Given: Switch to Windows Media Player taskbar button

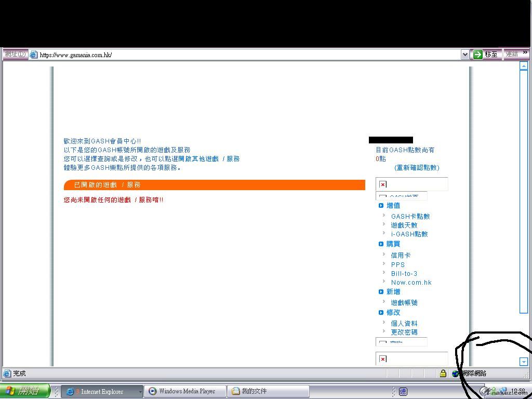Looking at the screenshot, I should pyautogui.click(x=185, y=392).
